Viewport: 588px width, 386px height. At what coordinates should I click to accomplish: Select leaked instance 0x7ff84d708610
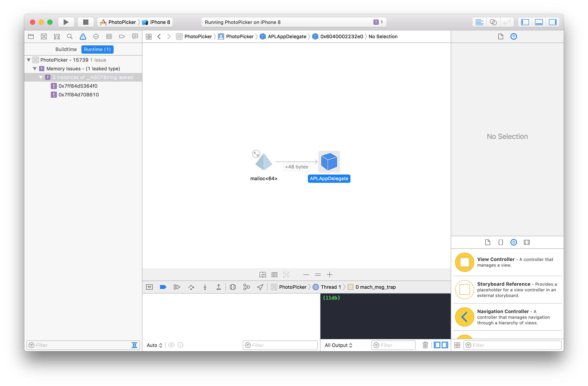79,95
